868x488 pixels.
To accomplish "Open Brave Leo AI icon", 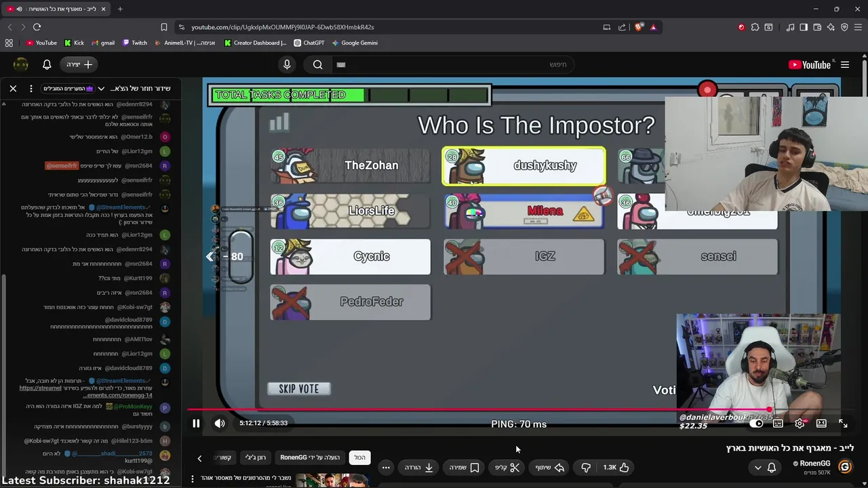I will pos(831,27).
